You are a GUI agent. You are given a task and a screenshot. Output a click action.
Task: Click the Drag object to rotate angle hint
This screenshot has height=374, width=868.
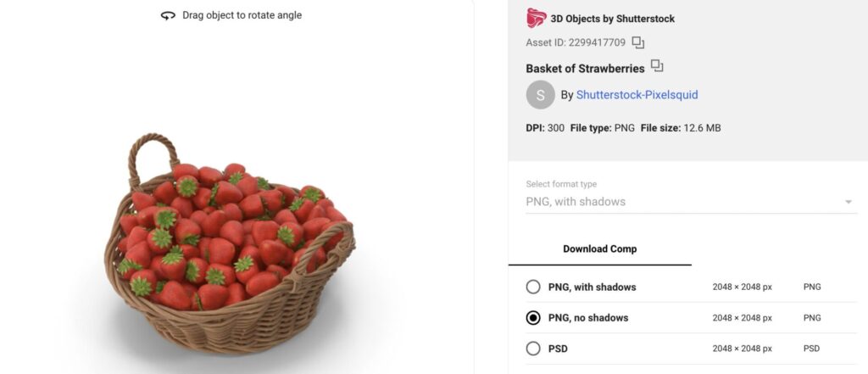[x=242, y=15]
